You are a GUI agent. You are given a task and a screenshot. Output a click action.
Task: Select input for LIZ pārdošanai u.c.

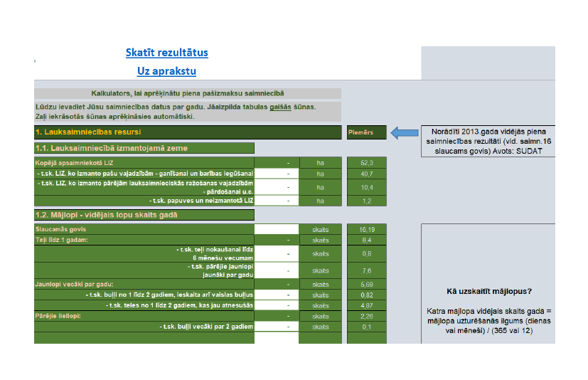pos(277,187)
